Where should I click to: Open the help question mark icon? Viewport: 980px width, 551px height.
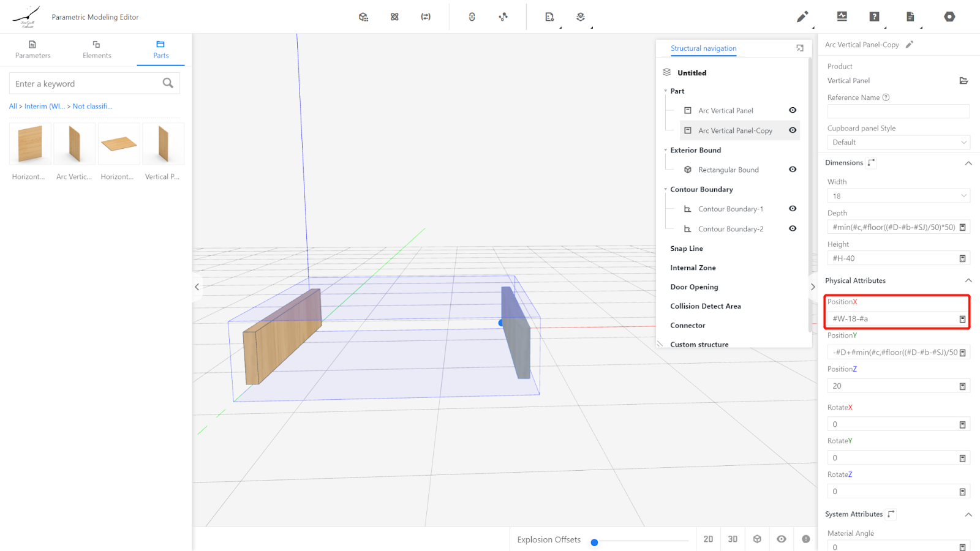click(x=874, y=17)
